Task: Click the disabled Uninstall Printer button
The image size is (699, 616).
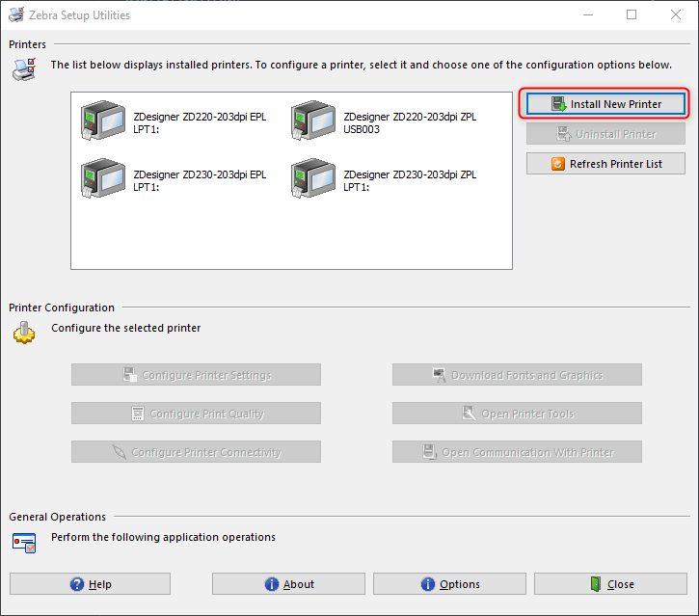Action: (x=605, y=134)
